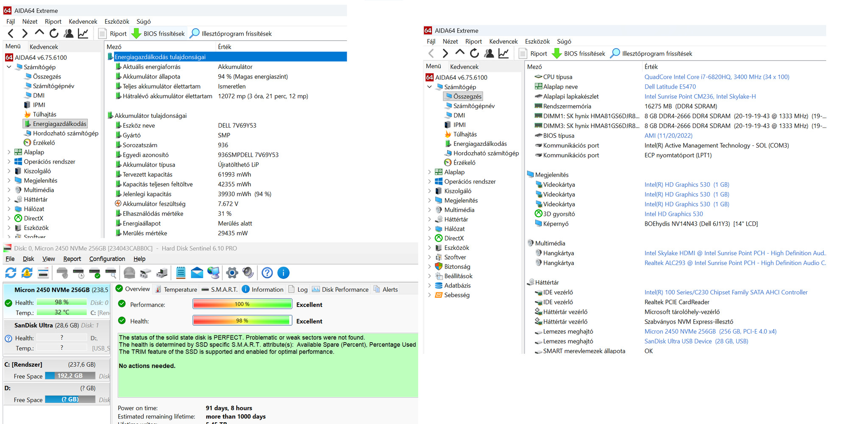
Task: Select the selected Összegzés tree item
Action: click(x=463, y=96)
